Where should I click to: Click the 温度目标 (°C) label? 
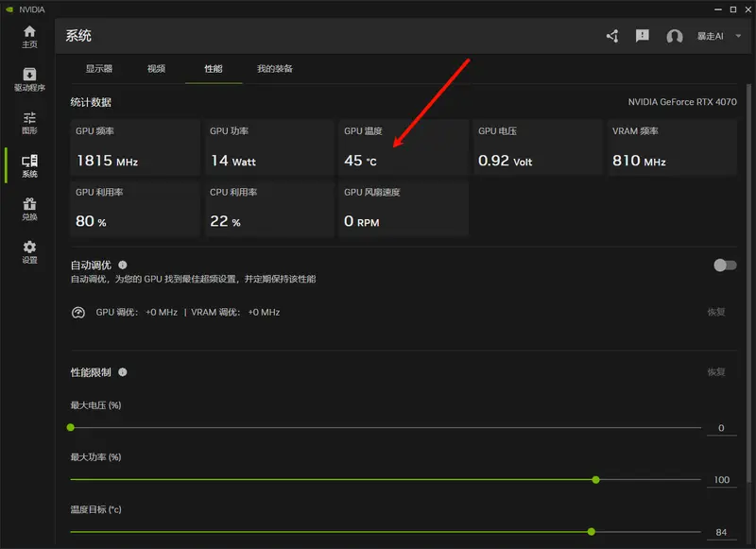pyautogui.click(x=96, y=509)
